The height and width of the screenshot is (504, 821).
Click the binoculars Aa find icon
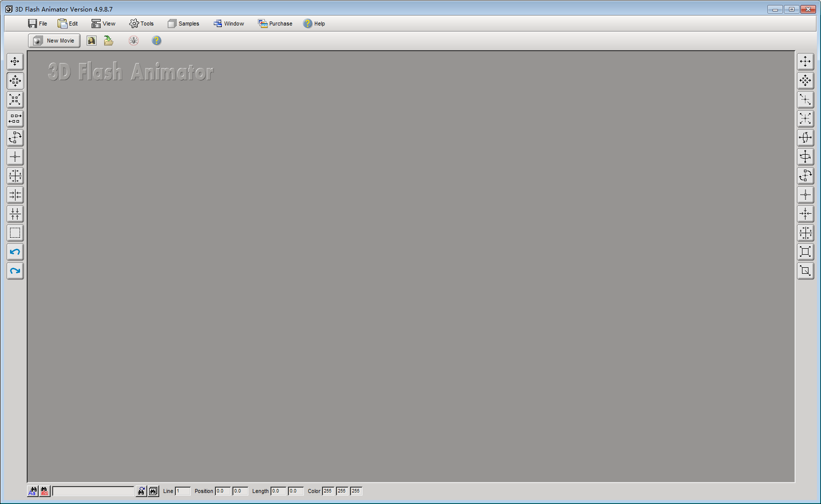[33, 491]
